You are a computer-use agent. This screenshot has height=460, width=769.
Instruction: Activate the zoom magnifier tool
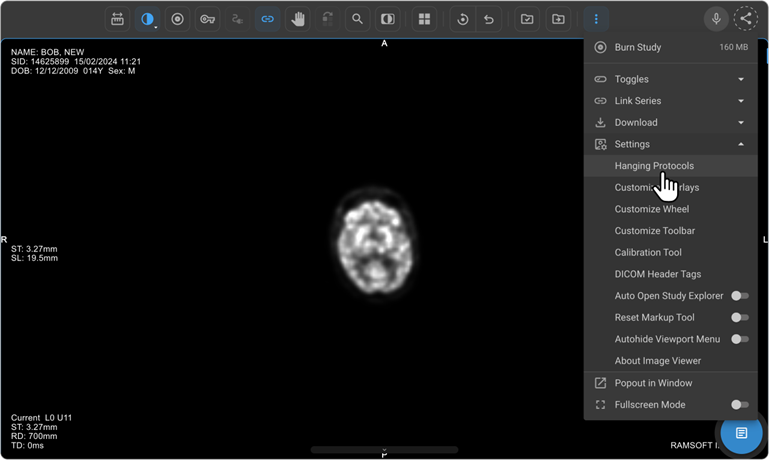pos(357,19)
